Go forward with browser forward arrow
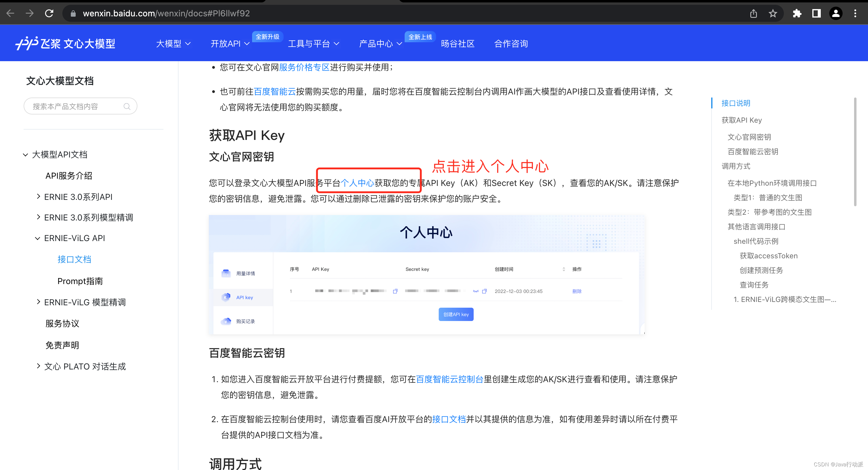This screenshot has width=868, height=470. point(30,14)
